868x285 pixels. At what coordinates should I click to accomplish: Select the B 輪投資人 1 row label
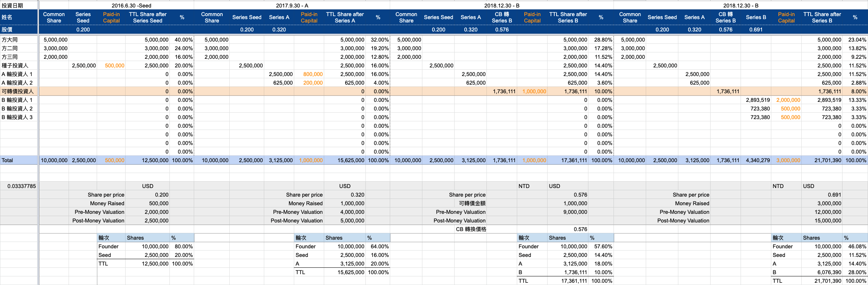click(19, 100)
